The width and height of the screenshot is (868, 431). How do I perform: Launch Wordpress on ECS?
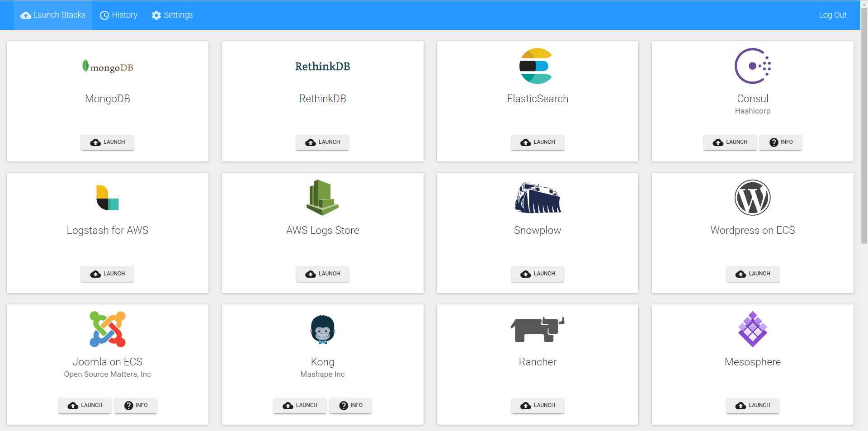tap(753, 274)
